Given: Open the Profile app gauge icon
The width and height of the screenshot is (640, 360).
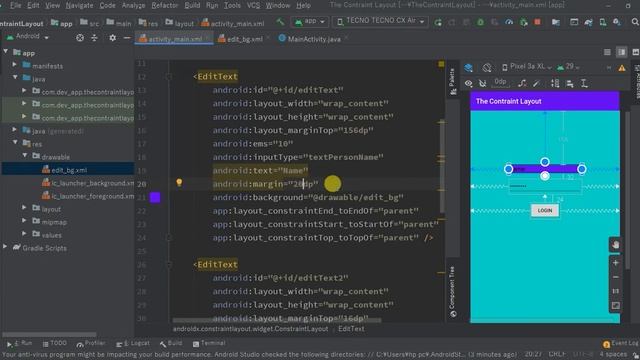Looking at the screenshot, I should coord(509,22).
